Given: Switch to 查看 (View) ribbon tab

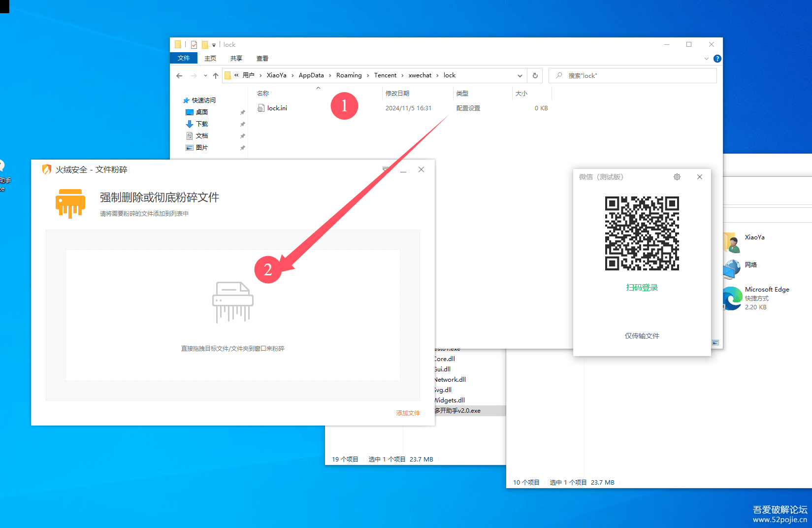Looking at the screenshot, I should [x=262, y=58].
